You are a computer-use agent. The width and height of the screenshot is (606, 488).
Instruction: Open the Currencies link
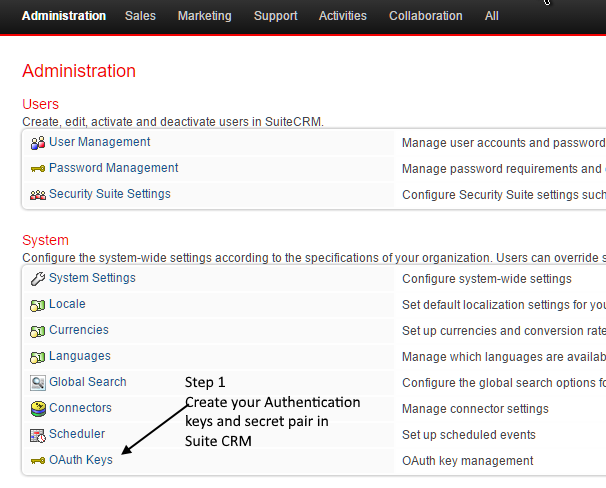pos(78,330)
